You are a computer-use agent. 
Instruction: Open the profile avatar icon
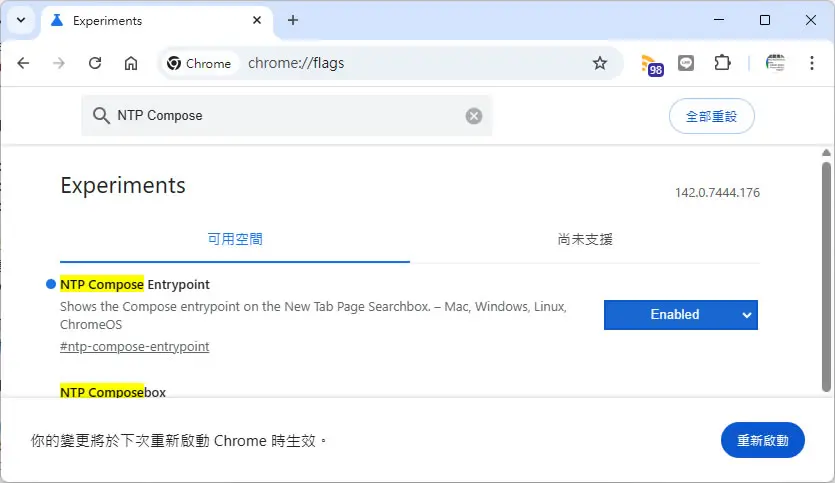pyautogui.click(x=775, y=63)
